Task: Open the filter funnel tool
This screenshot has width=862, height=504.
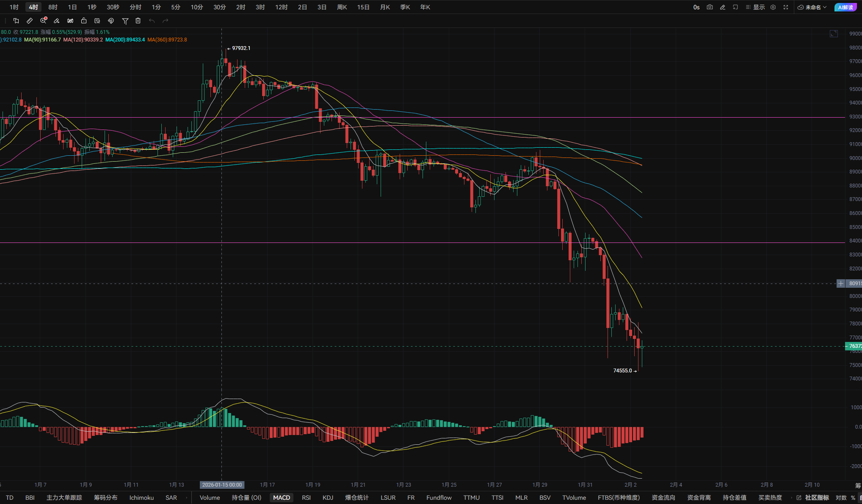Action: [x=125, y=21]
